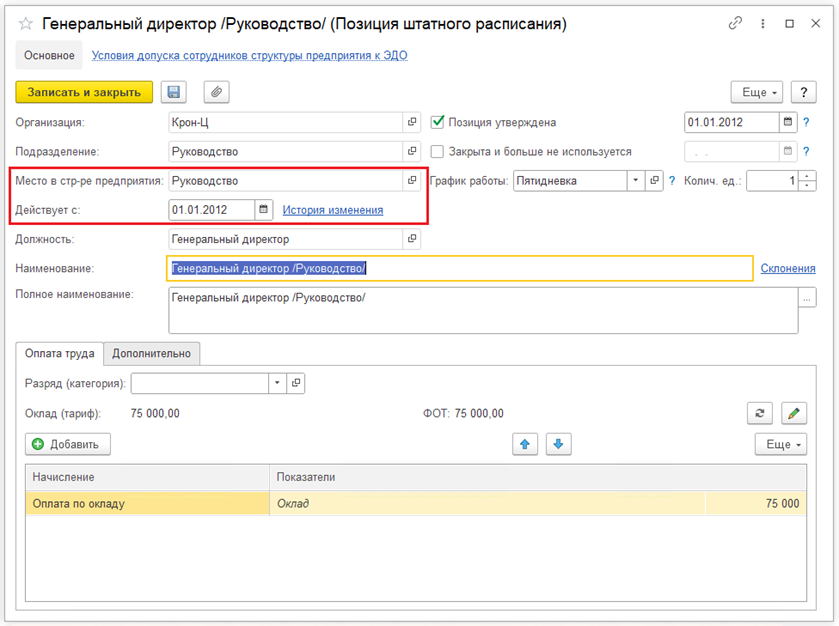The width and height of the screenshot is (839, 626).
Task: Click the Колич. ед. quantity field
Action: [x=772, y=180]
